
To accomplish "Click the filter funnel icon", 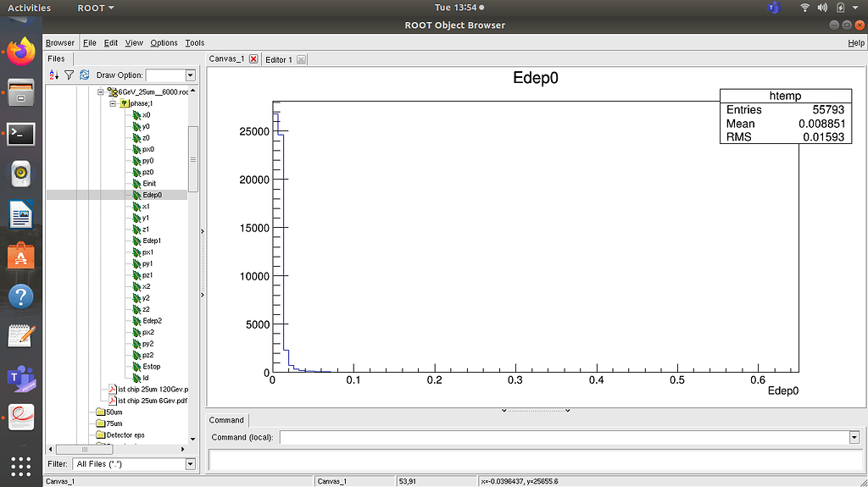I will [69, 75].
